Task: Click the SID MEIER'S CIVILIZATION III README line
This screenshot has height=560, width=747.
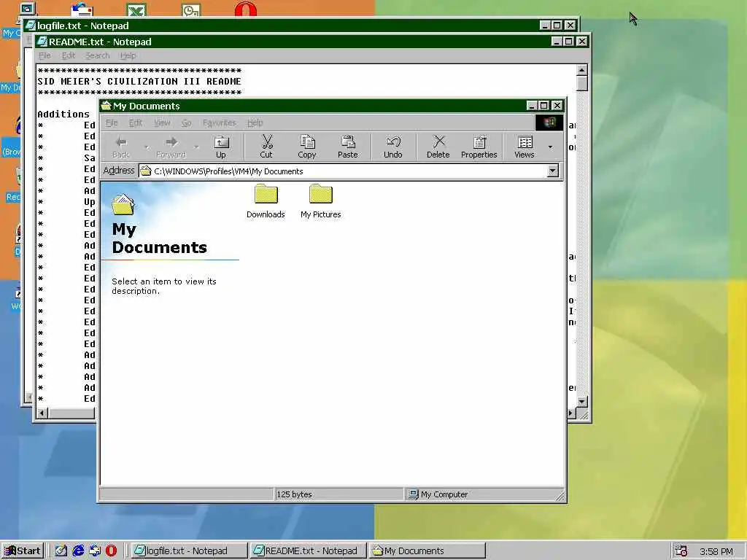Action: click(x=139, y=82)
